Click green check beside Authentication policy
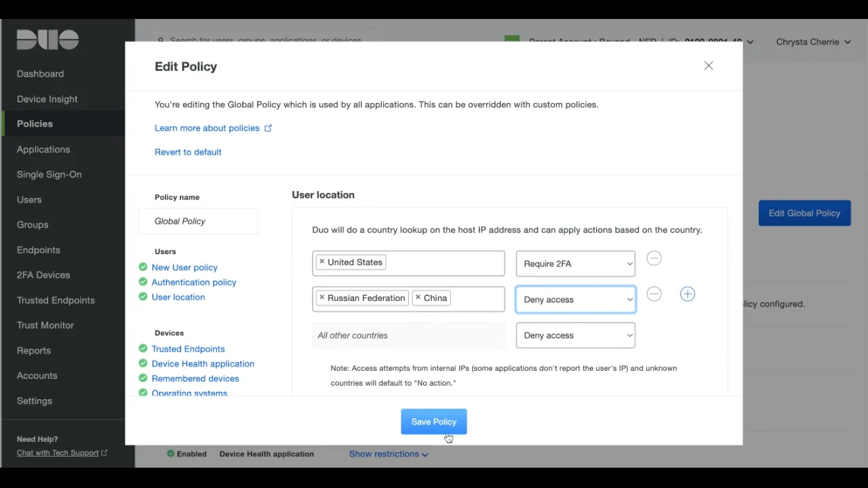The image size is (868, 488). click(143, 282)
